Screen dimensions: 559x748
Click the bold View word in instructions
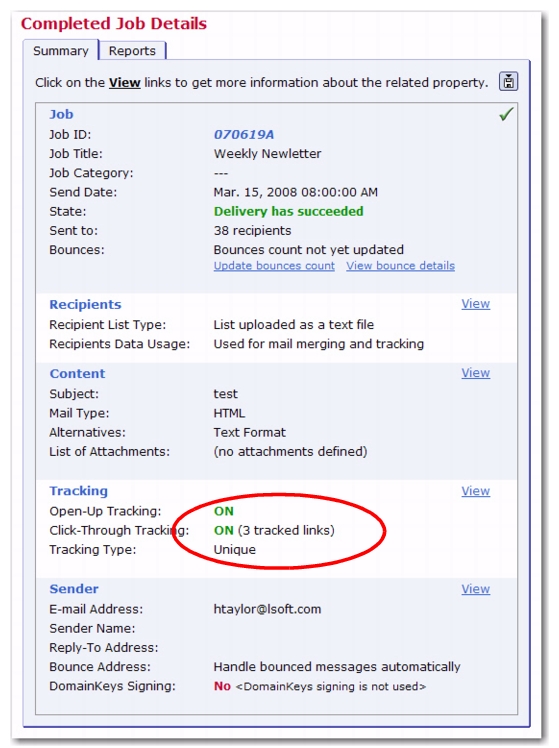coord(124,83)
